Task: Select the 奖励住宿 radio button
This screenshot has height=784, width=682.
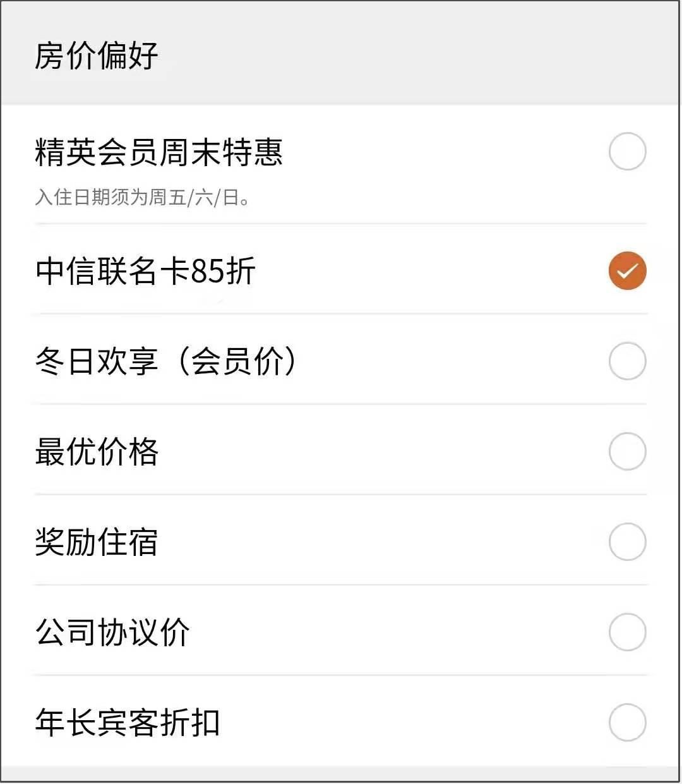Action: tap(627, 541)
